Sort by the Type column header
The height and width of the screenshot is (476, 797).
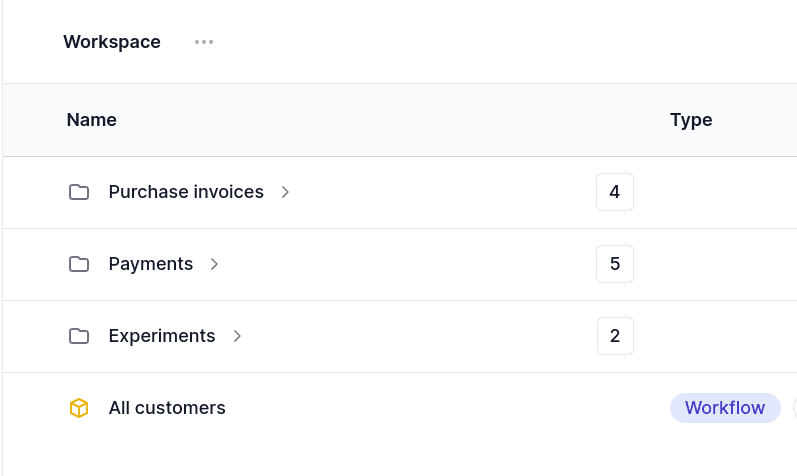(x=691, y=120)
